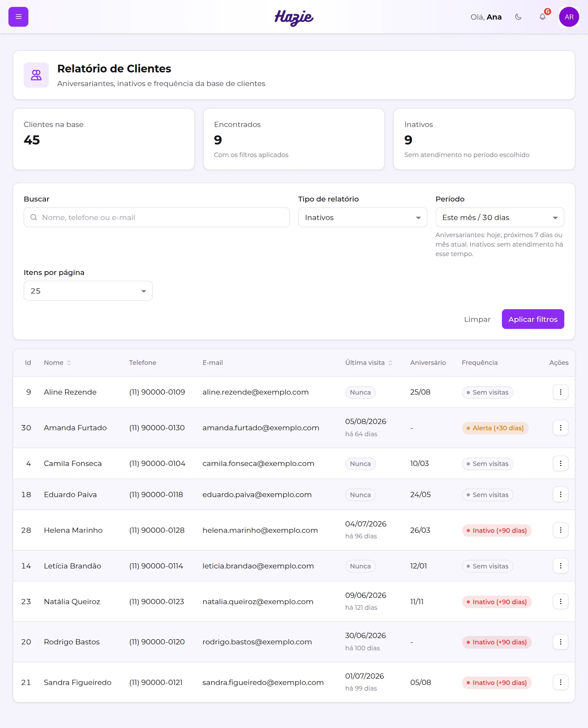Expand the Tipo de relatório dropdown

pos(362,217)
